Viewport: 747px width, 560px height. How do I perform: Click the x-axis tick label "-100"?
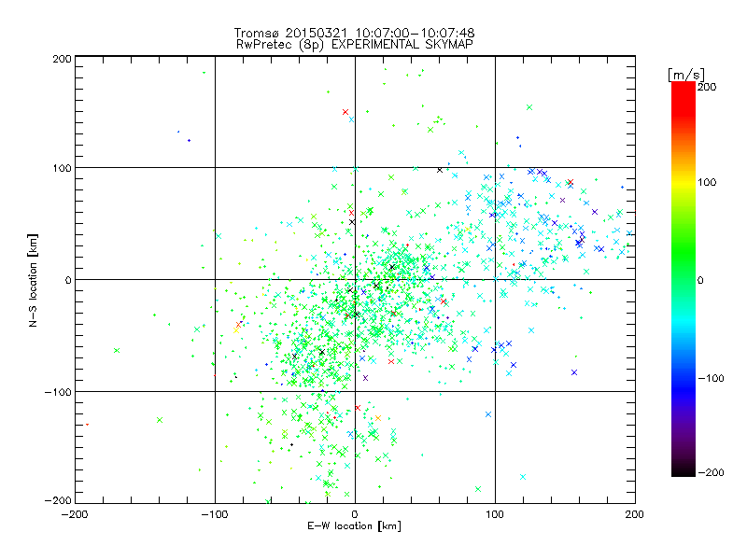pos(215,514)
